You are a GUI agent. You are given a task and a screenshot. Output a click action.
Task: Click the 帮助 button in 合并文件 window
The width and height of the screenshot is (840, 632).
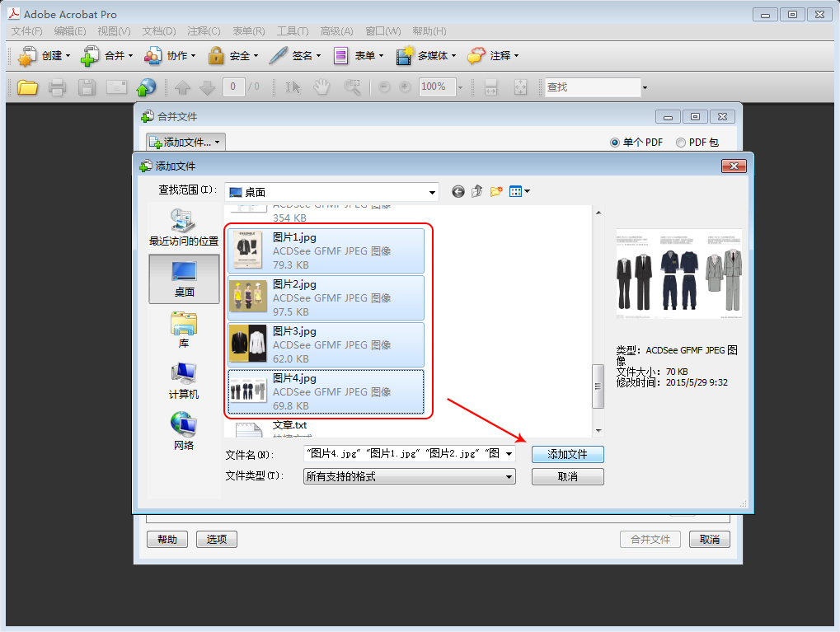(167, 540)
